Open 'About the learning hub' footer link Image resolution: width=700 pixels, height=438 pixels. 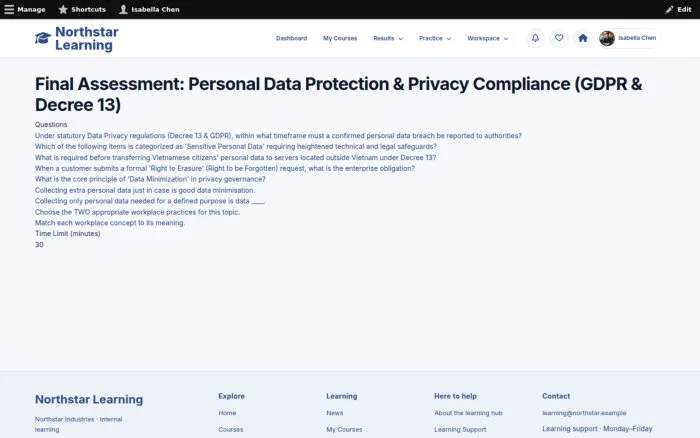468,413
